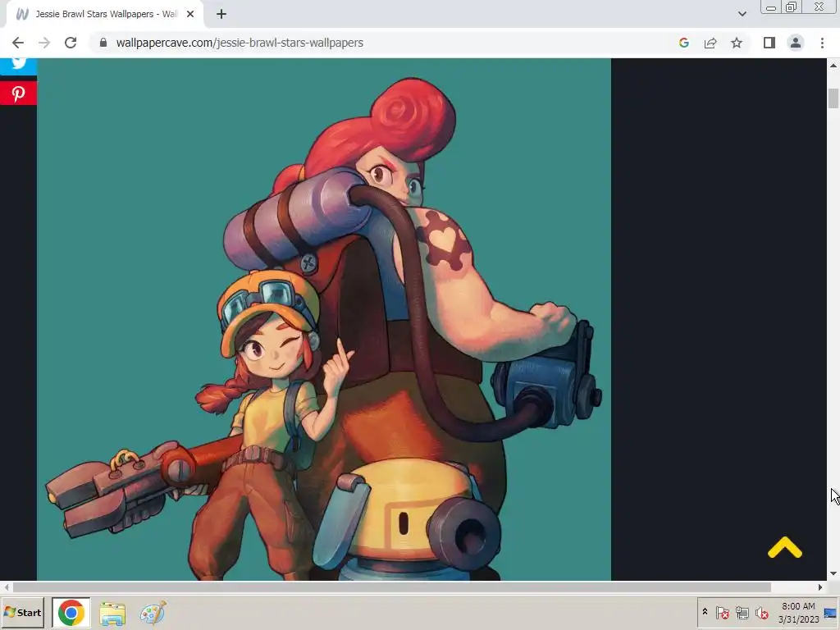
Task: Launch Paint from the taskbar
Action: [153, 614]
